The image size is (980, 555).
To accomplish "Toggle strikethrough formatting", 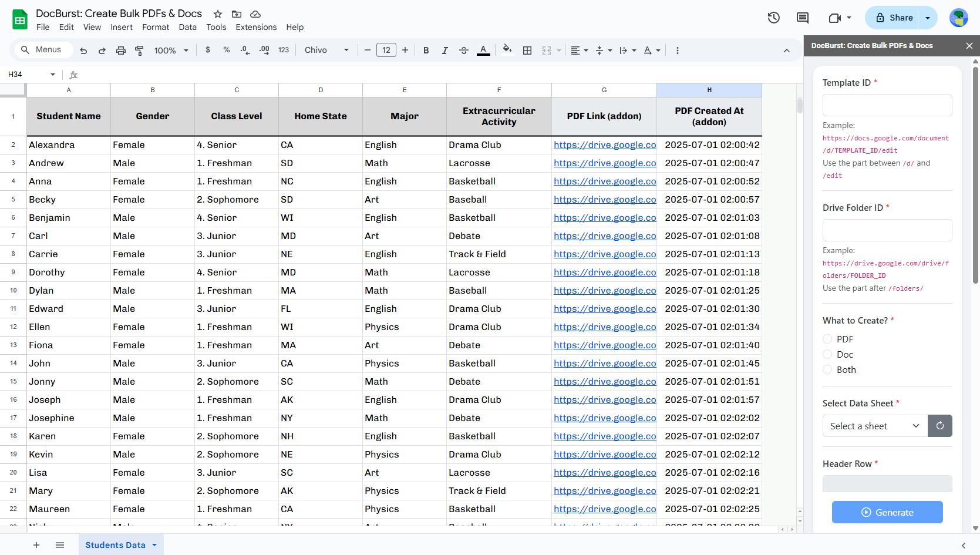I will pyautogui.click(x=463, y=51).
